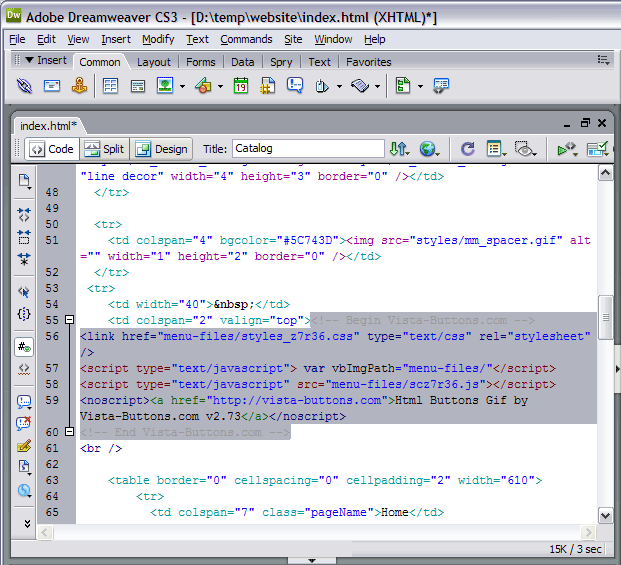Click the Balance Braces icon
The width and height of the screenshot is (621, 565).
(24, 314)
